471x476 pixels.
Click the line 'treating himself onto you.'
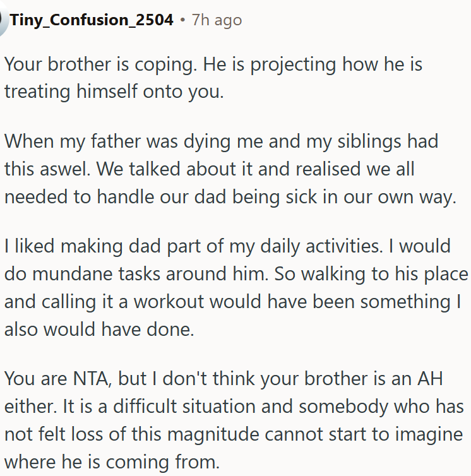tap(114, 92)
